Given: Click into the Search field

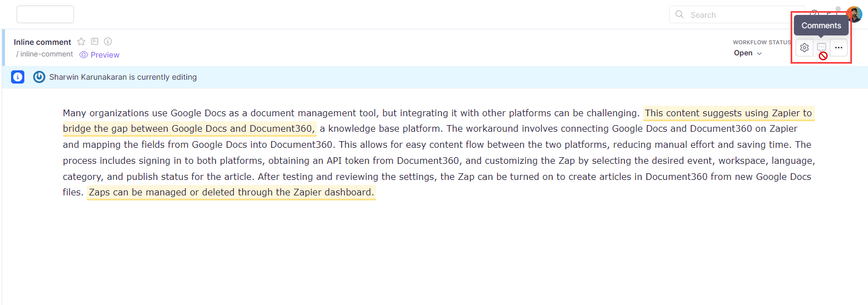Looking at the screenshot, I should point(735,15).
